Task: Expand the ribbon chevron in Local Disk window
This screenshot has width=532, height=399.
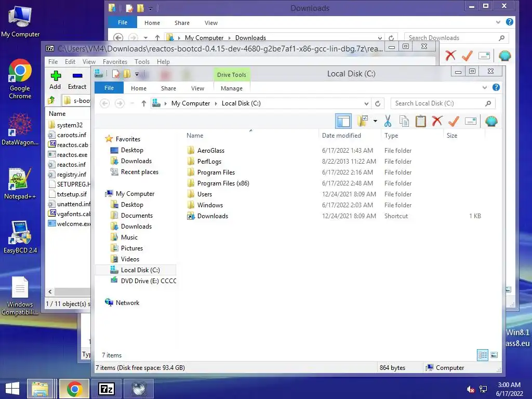Action: (x=485, y=87)
